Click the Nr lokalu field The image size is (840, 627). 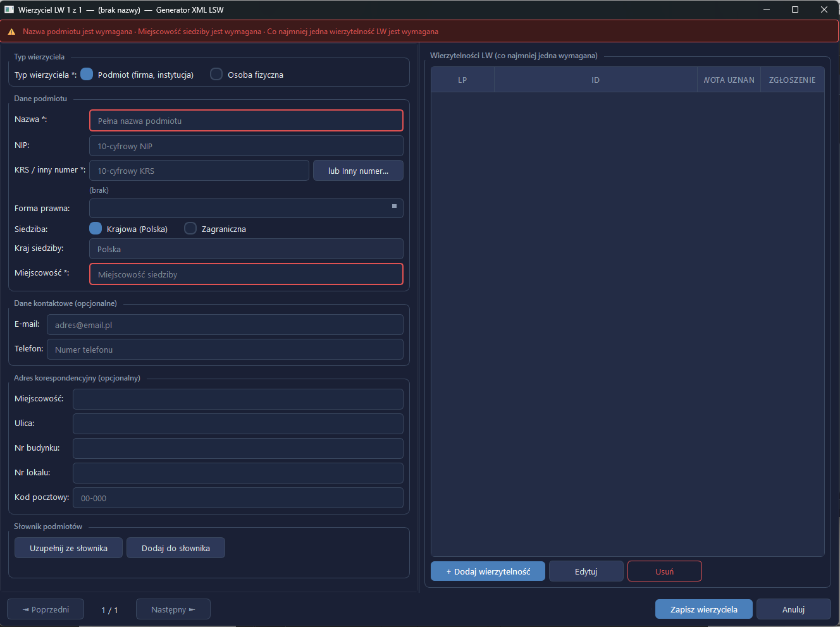click(238, 473)
